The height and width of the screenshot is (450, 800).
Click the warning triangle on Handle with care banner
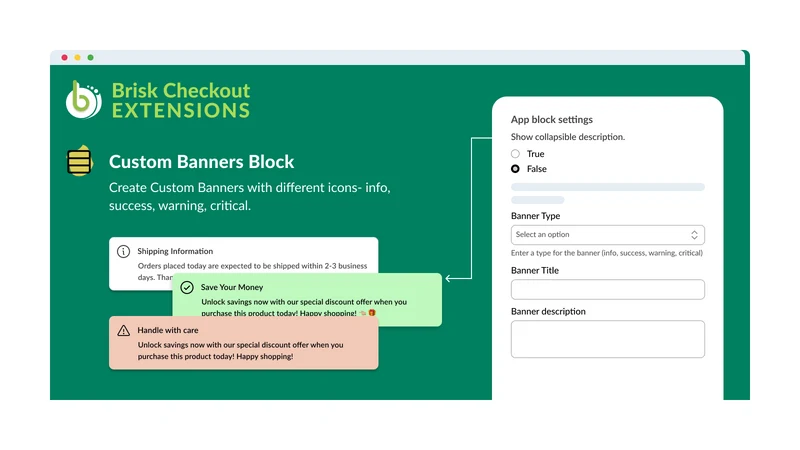coord(123,331)
